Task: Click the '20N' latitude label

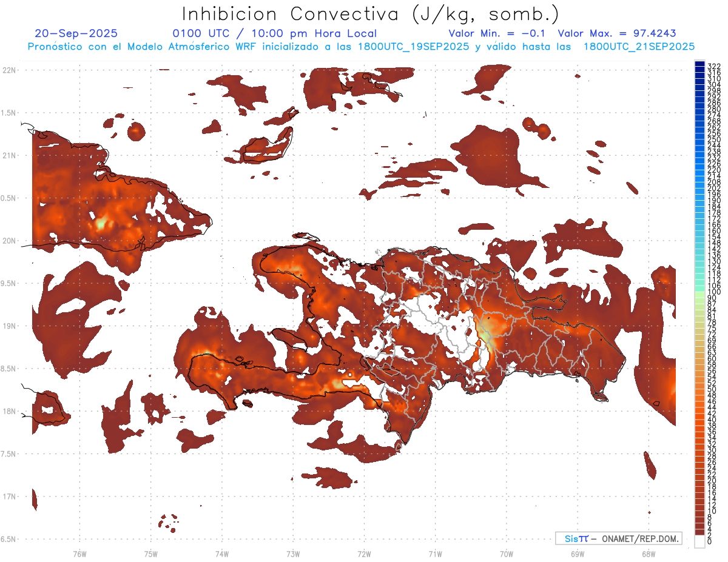Action: (9, 241)
